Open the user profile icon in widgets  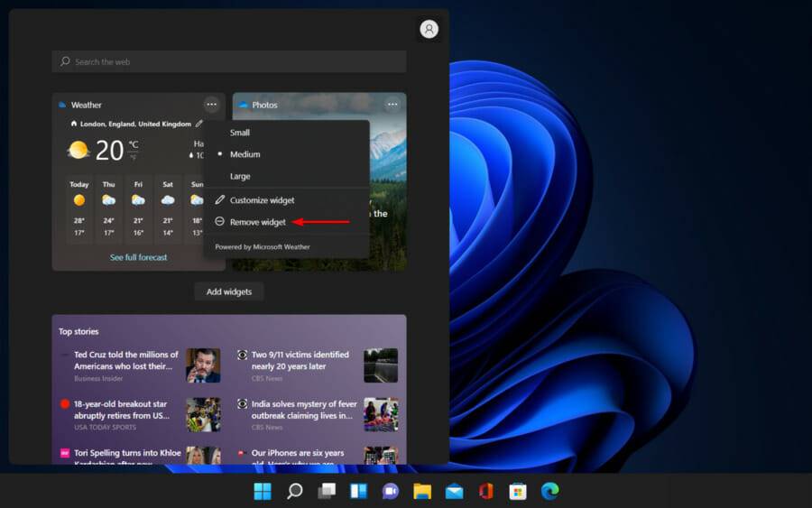point(429,30)
